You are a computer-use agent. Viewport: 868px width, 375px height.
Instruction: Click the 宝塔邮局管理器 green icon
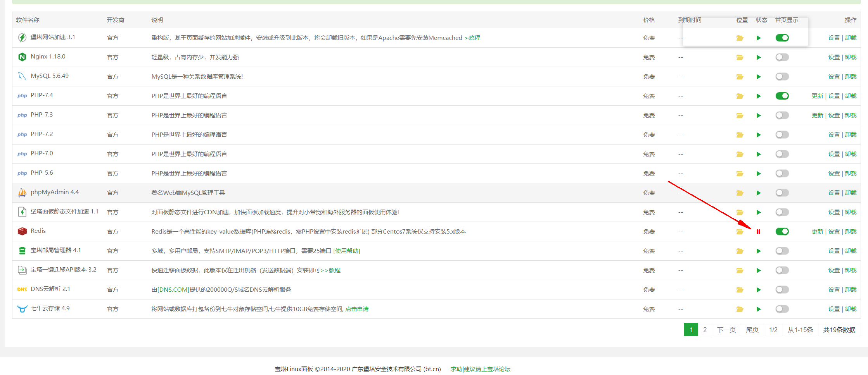22,251
